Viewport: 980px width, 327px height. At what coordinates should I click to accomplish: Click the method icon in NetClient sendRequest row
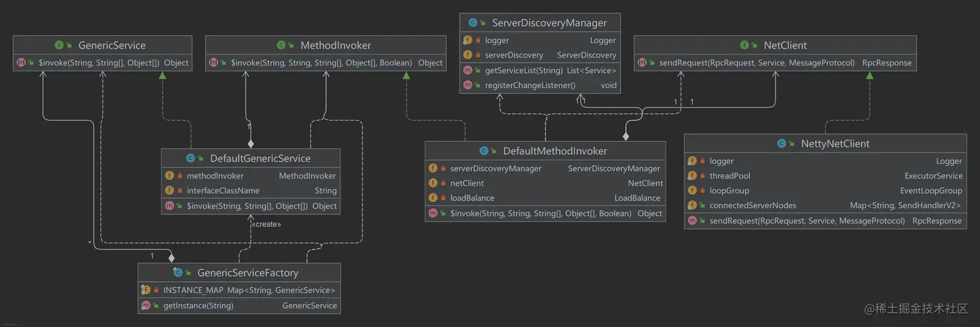point(642,63)
